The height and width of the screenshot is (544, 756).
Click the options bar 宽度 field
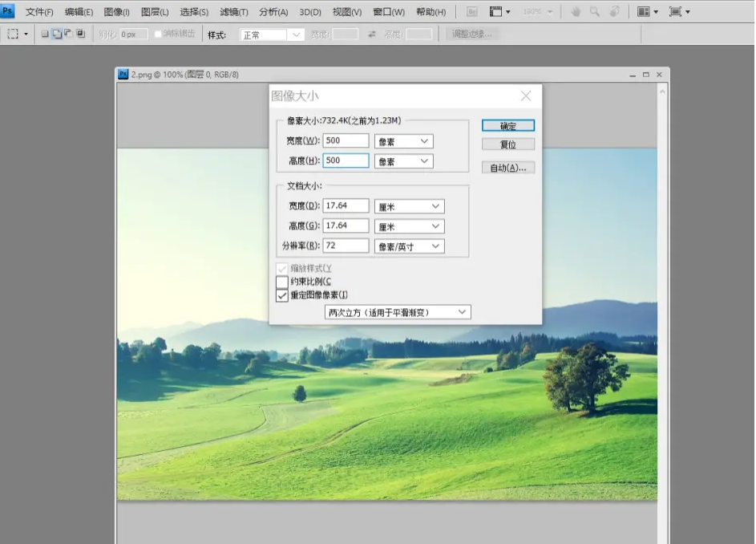pos(346,35)
